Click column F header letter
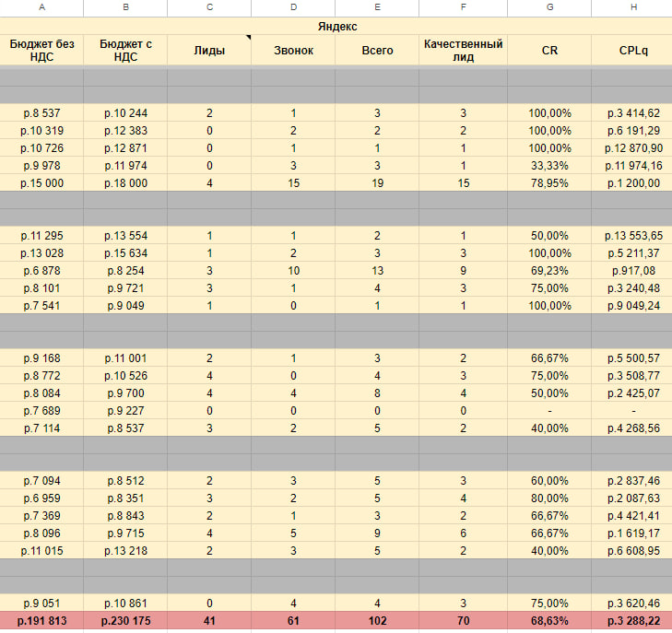Image resolution: width=672 pixels, height=633 pixels. (x=464, y=8)
